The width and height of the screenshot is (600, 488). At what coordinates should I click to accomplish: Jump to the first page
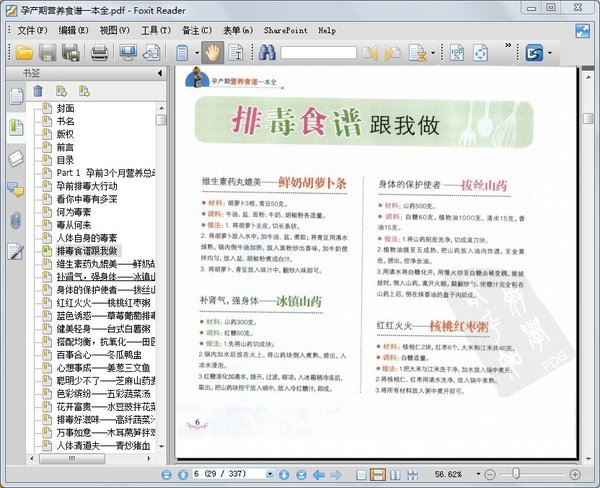166,475
